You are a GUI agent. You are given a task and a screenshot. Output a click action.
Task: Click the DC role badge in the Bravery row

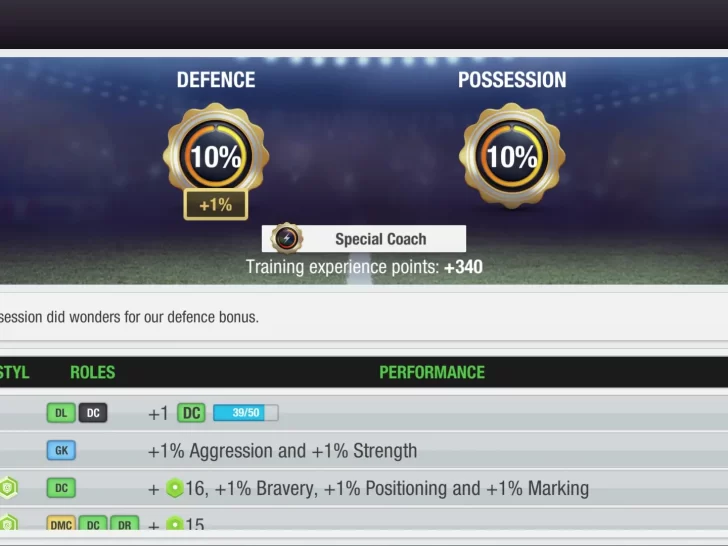coord(61,488)
